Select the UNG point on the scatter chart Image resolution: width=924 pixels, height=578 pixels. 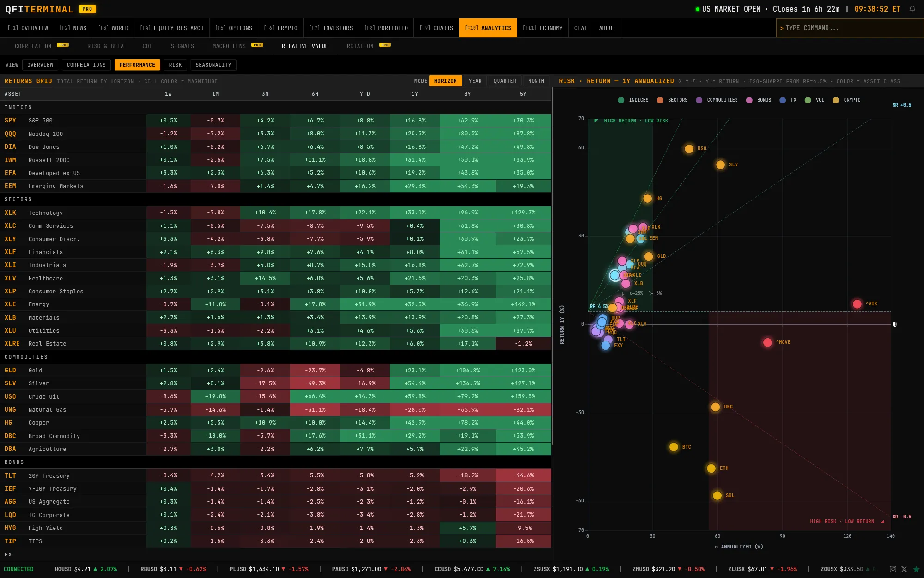pyautogui.click(x=715, y=407)
